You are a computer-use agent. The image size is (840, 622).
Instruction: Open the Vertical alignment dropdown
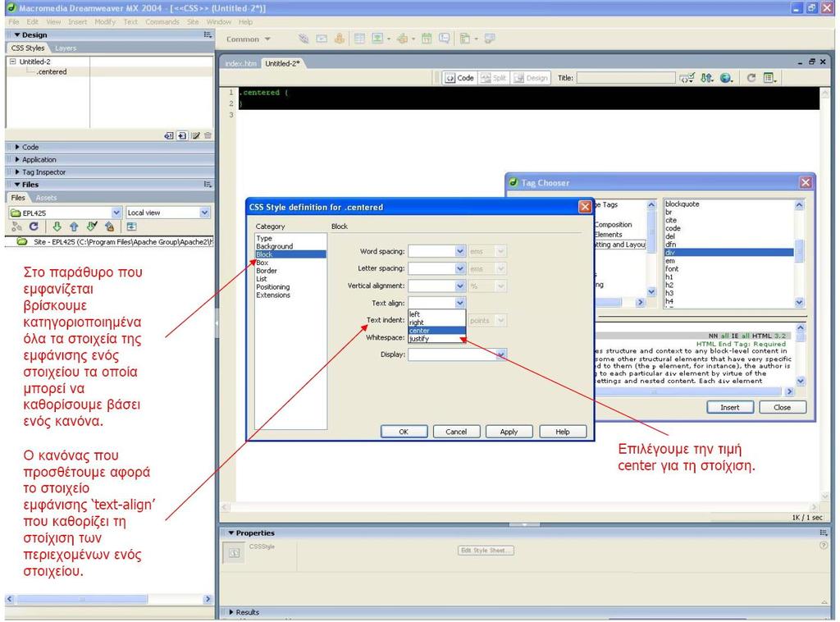tap(459, 286)
